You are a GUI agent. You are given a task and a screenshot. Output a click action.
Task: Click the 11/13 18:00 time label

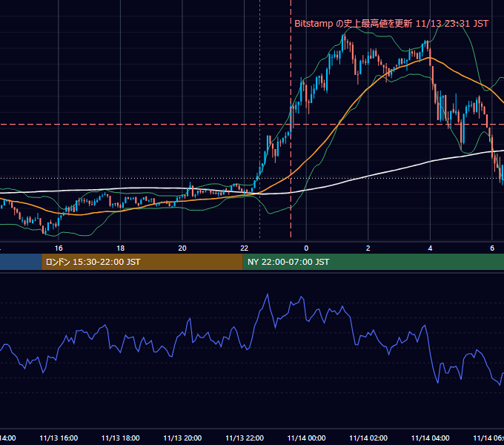pos(121,438)
